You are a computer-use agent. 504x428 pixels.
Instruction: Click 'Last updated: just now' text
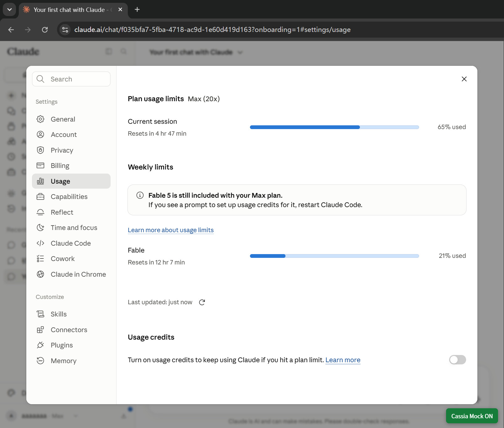pos(160,302)
